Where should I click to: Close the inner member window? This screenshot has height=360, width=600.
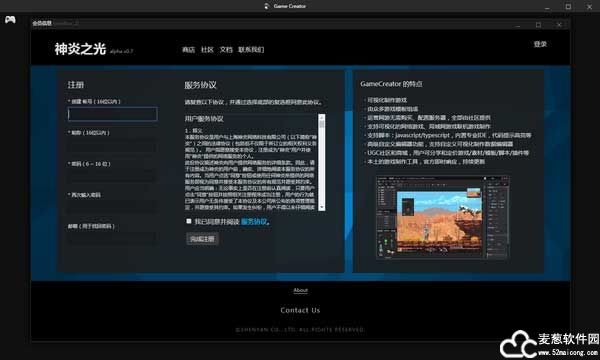pyautogui.click(x=559, y=25)
